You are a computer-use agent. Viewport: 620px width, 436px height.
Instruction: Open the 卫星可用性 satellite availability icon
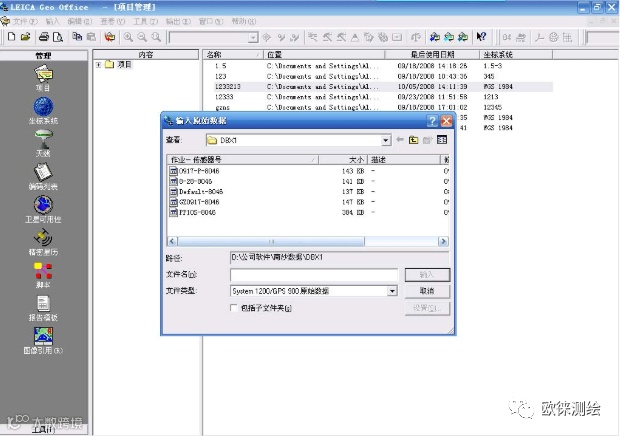43,209
